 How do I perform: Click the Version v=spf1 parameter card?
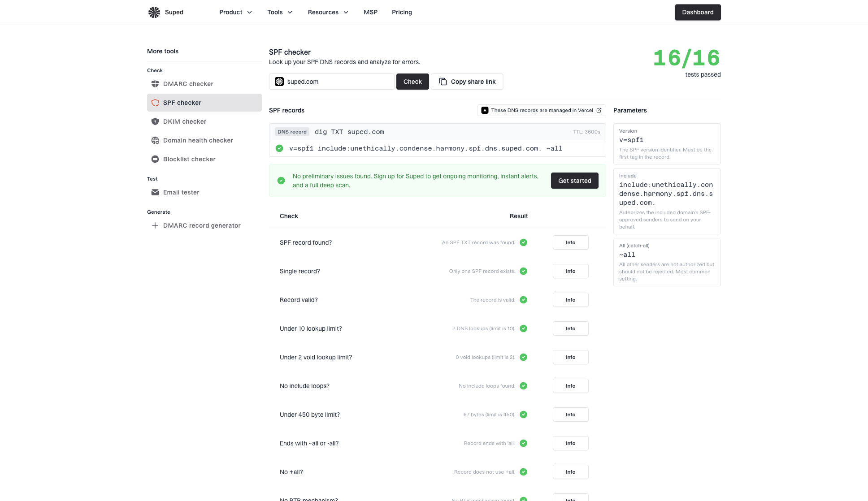point(667,144)
